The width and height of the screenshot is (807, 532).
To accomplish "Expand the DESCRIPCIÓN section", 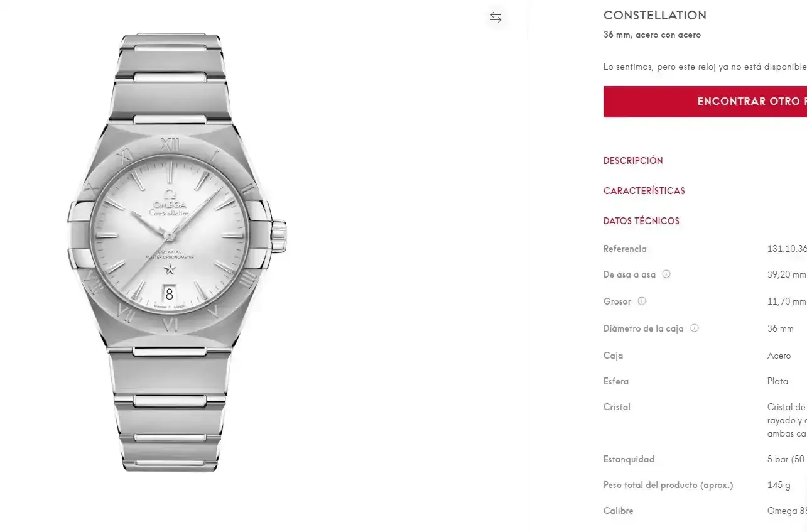I will point(633,161).
